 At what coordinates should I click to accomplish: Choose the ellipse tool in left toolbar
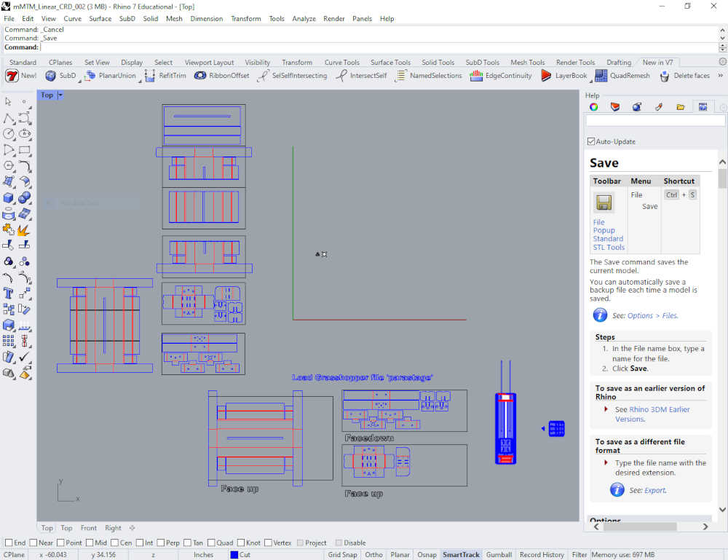[x=25, y=134]
